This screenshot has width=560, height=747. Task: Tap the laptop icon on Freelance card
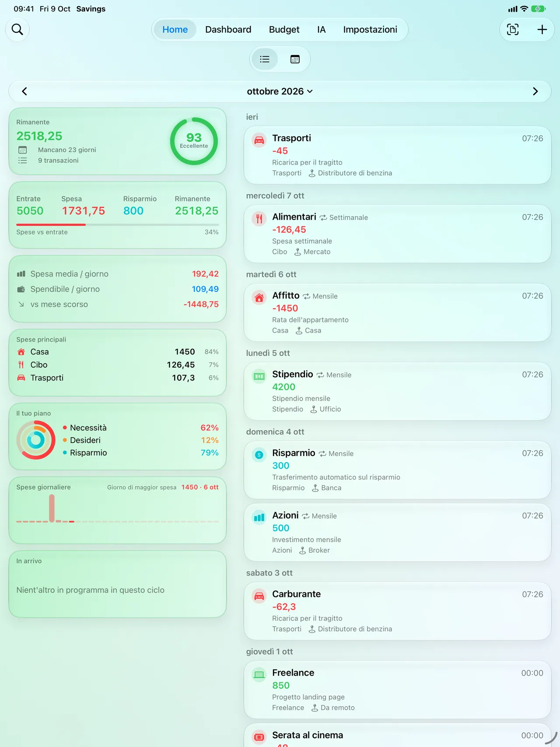(x=259, y=675)
